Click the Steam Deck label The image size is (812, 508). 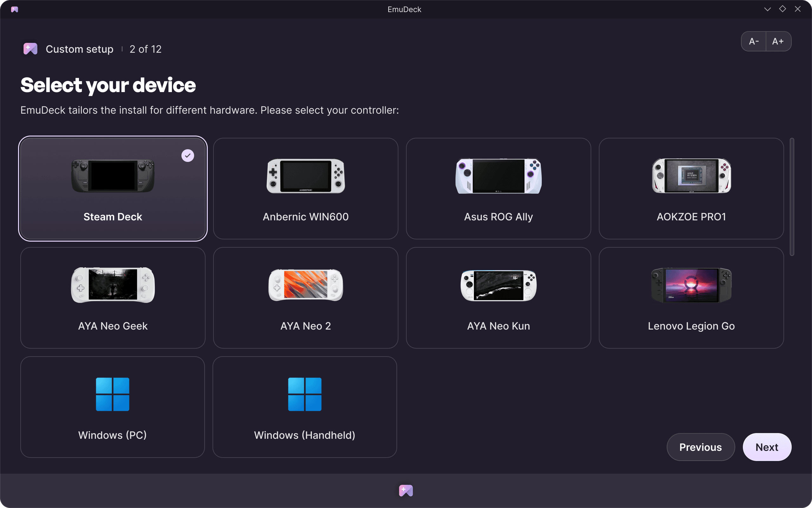tap(113, 217)
